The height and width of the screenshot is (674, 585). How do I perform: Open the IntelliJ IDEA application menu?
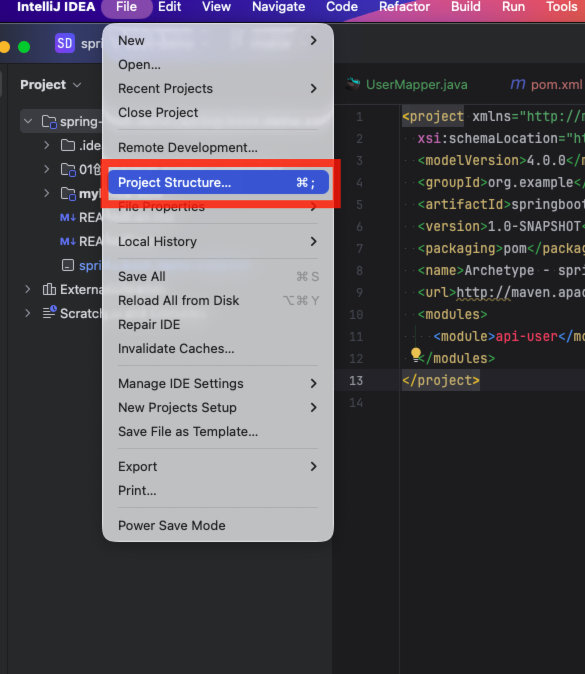coord(56,7)
